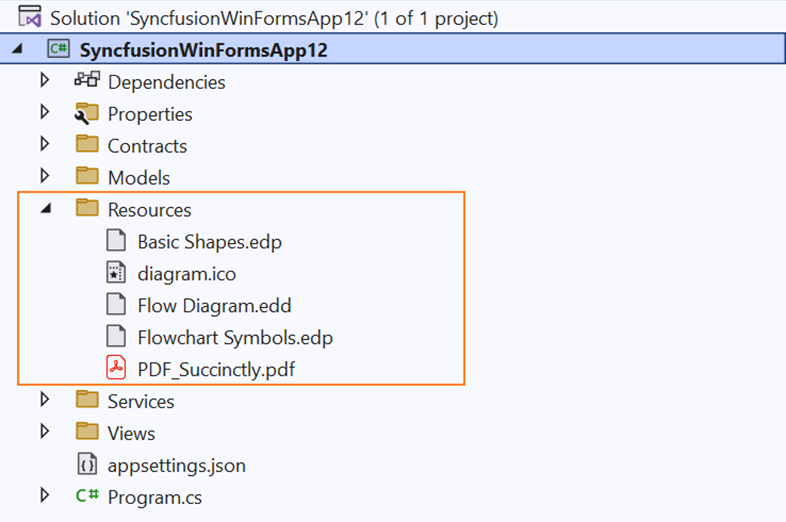Select the PDF_Succinctly.pdf file name
786x522 pixels.
point(216,370)
